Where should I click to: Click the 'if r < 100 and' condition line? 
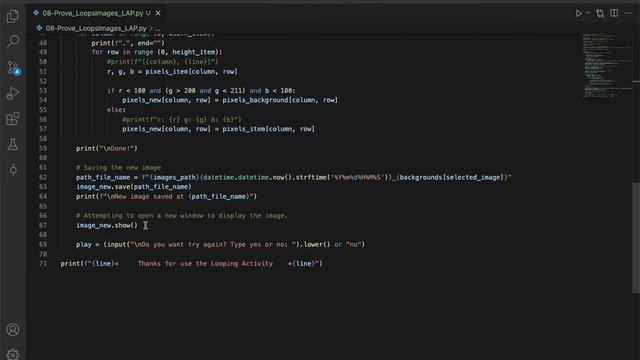click(x=201, y=91)
